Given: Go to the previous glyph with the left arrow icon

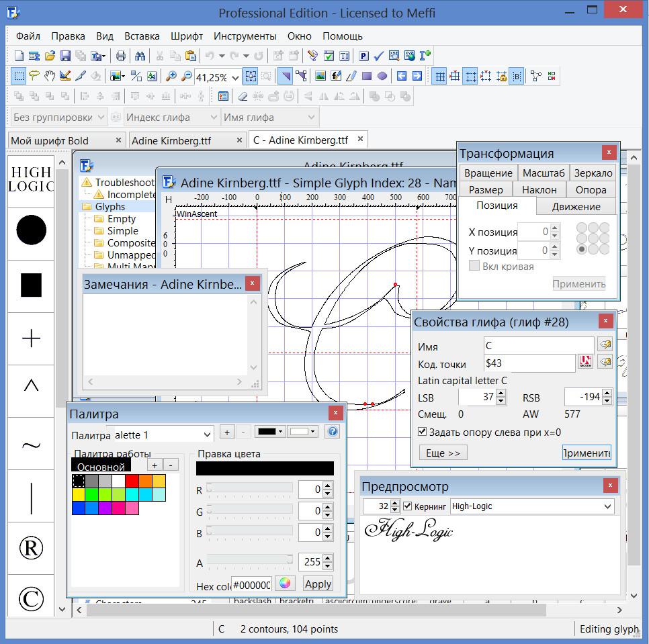Looking at the screenshot, I should pos(402,76).
